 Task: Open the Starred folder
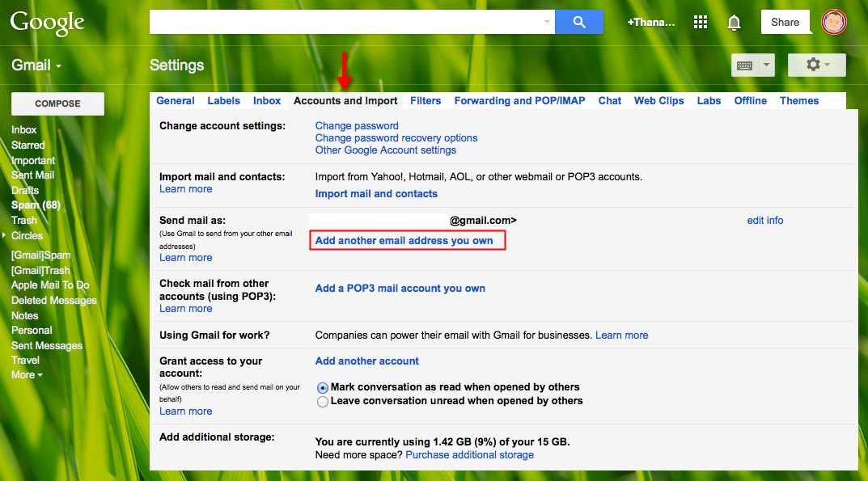tap(28, 145)
